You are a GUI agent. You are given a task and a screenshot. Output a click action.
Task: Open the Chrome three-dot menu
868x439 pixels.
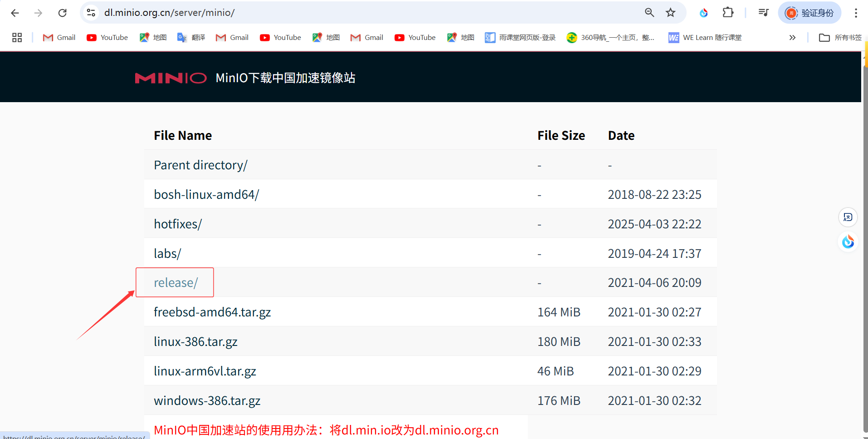[x=856, y=13]
